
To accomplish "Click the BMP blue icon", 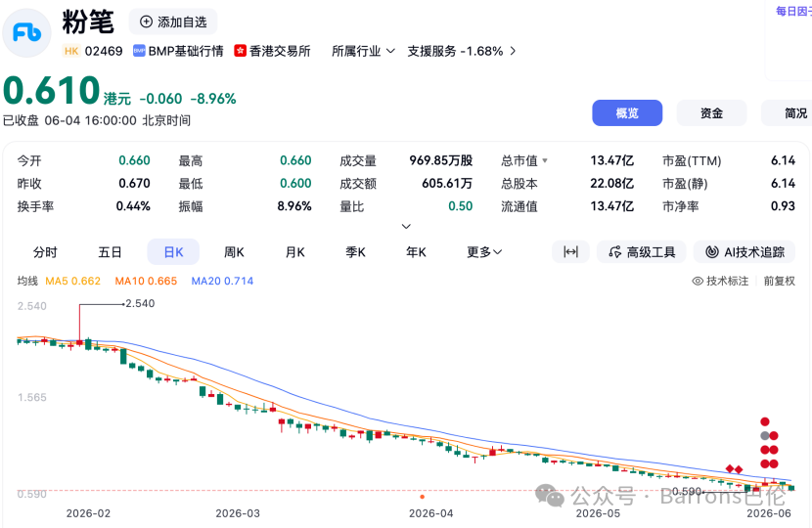I will pyautogui.click(x=139, y=51).
